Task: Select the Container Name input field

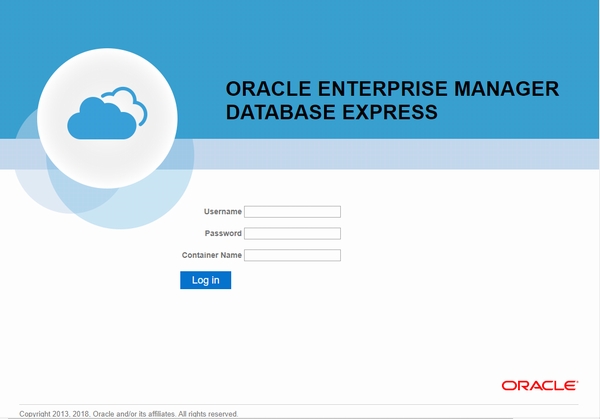Action: pos(292,255)
